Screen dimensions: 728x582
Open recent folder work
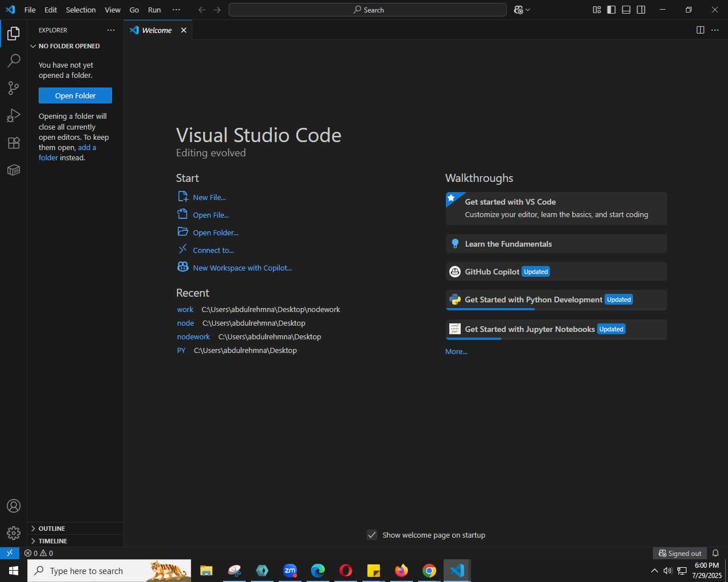point(185,309)
